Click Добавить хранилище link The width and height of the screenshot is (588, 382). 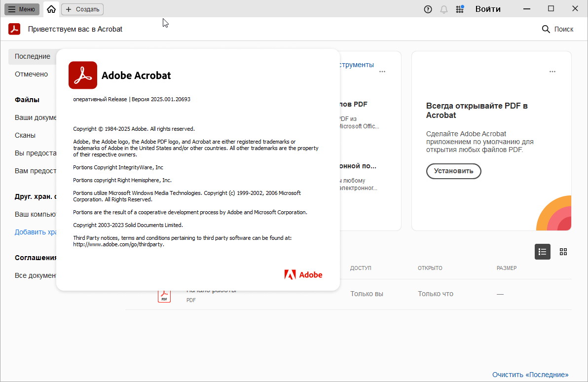tap(36, 232)
